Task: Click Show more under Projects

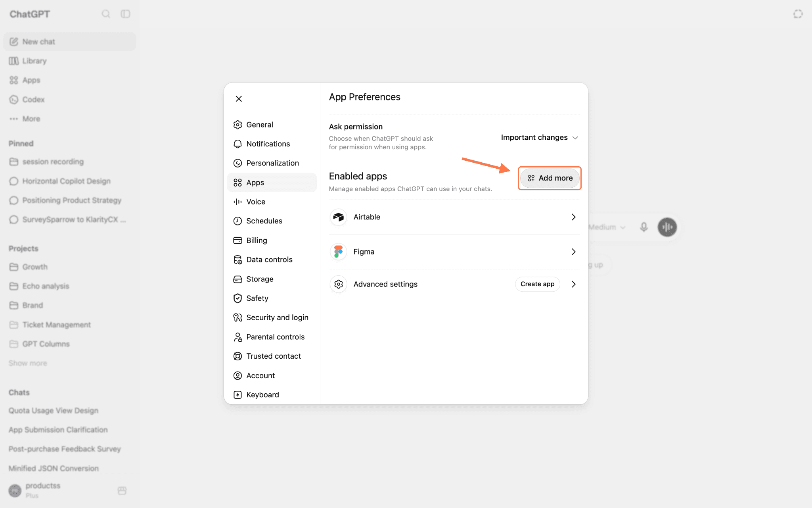Action: 28,363
